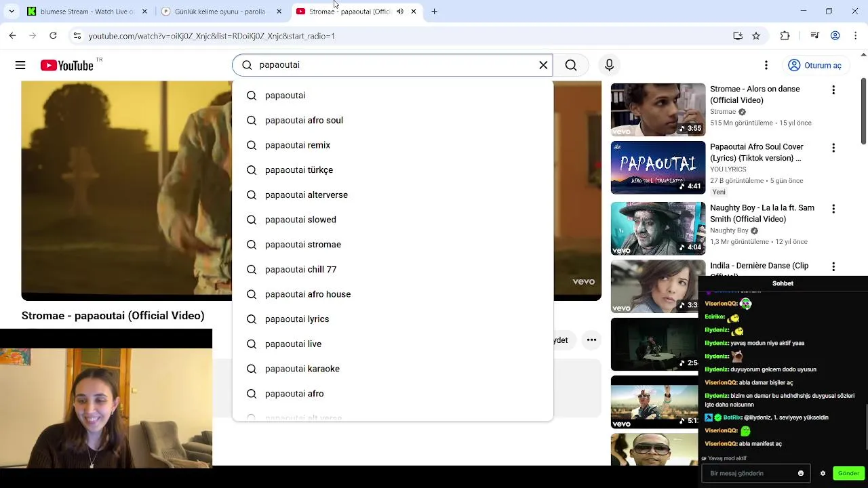This screenshot has width=868, height=488.
Task: Close the Günlük kelime oyunu tab
Action: coord(279,12)
